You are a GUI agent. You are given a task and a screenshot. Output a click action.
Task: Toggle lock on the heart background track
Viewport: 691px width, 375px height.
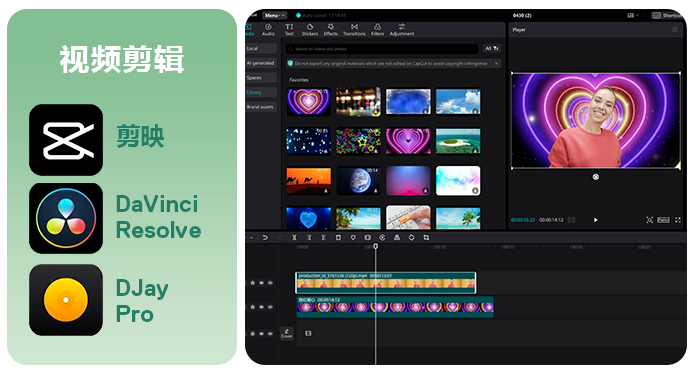pyautogui.click(x=253, y=307)
